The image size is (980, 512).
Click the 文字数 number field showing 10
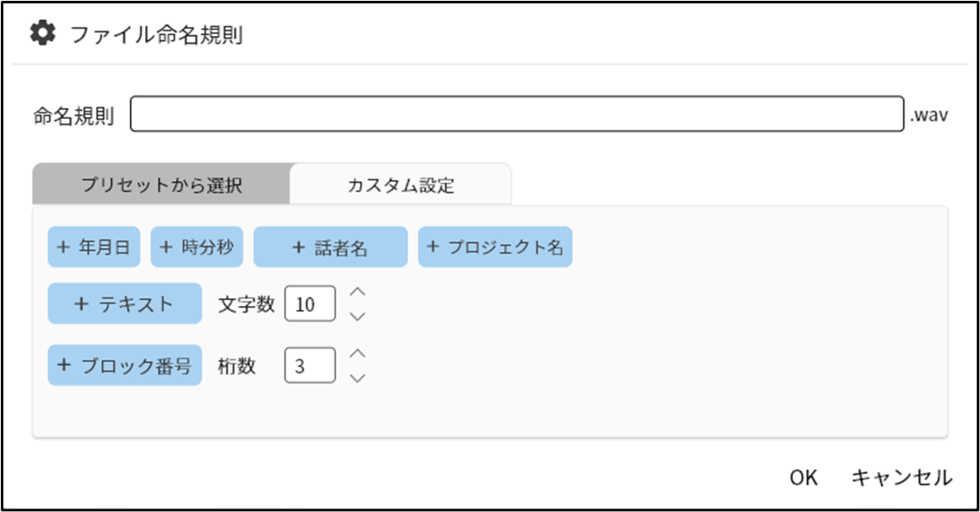[310, 303]
